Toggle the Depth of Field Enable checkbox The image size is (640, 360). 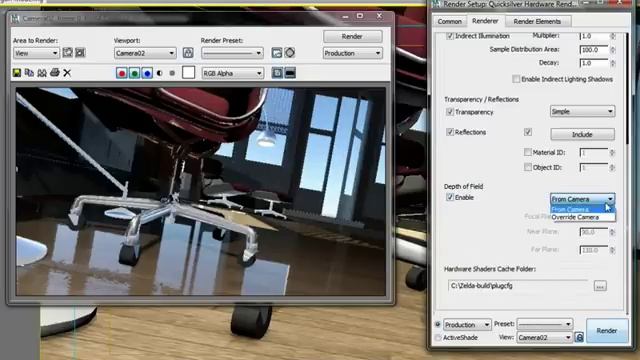(450, 197)
